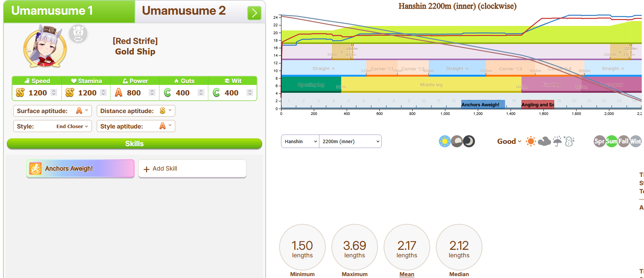Click the Wit value field showing 400
Screen dimensions: 644x278
pyautogui.click(x=232, y=93)
